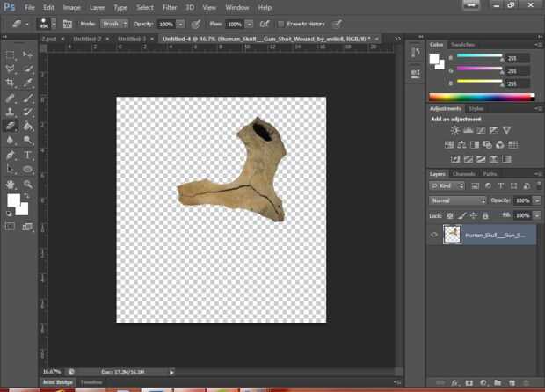Hide the Human_Skull layer with eye icon

[434, 235]
